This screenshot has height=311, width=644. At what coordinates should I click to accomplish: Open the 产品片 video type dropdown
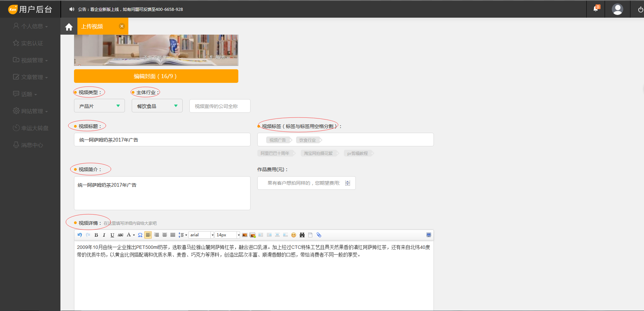tap(99, 106)
